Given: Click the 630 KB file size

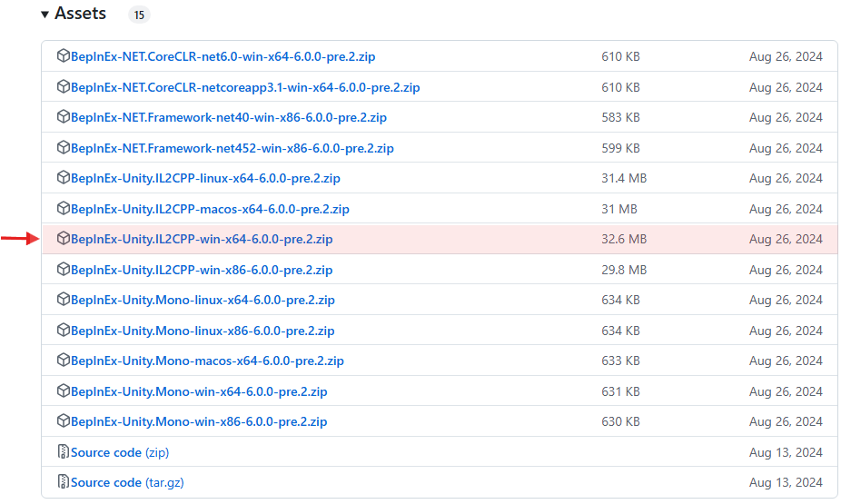Looking at the screenshot, I should (x=621, y=421).
